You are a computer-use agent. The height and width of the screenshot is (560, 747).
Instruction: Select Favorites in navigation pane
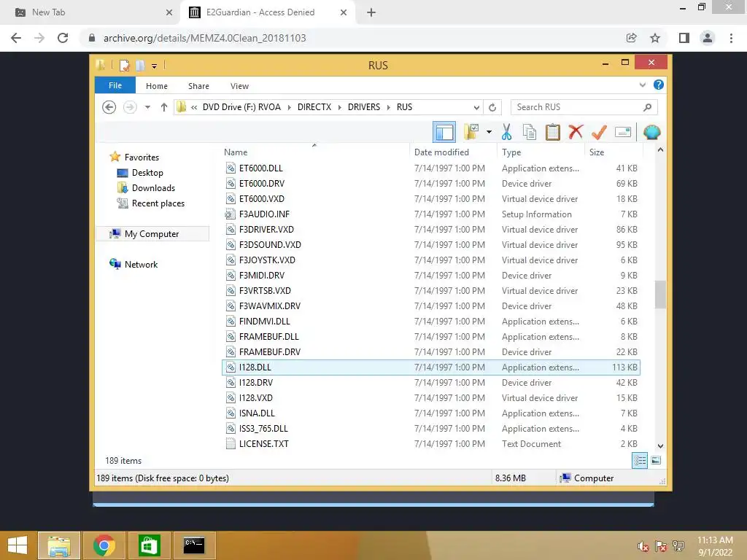point(142,157)
